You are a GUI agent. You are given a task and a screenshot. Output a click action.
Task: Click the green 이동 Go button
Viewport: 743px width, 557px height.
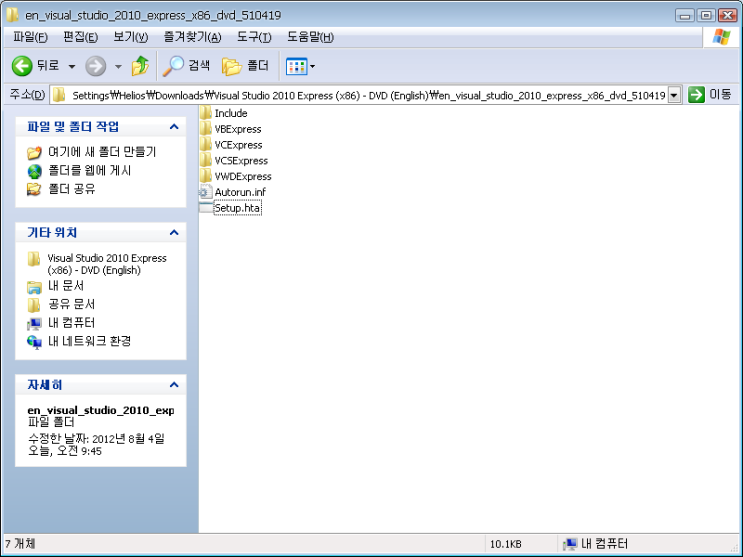[x=709, y=95]
